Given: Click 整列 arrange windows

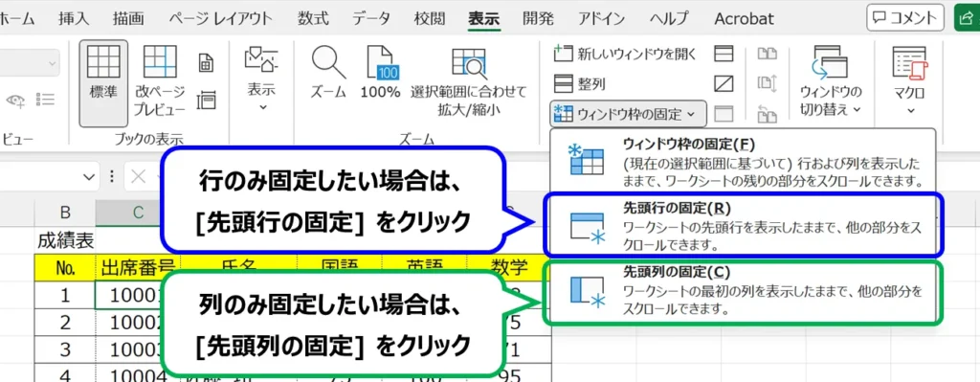Looking at the screenshot, I should 581,83.
